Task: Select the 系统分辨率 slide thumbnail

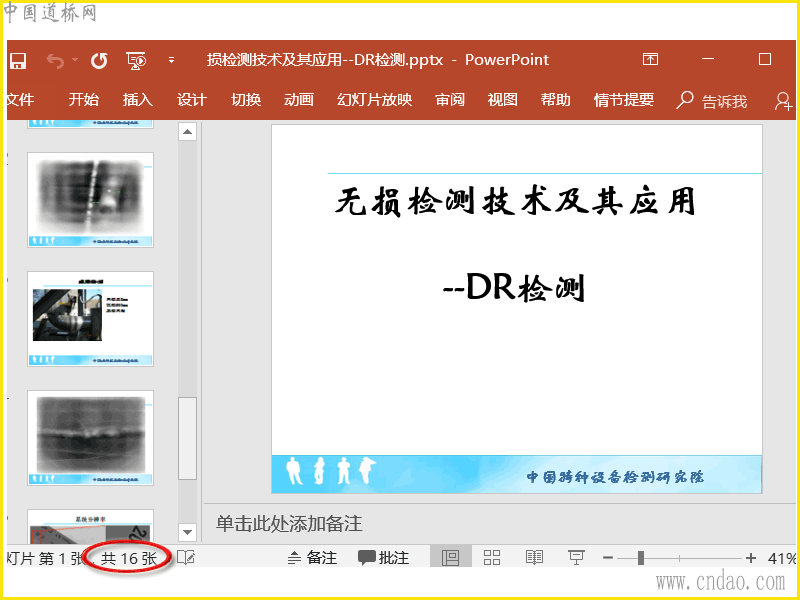Action: coord(90,527)
